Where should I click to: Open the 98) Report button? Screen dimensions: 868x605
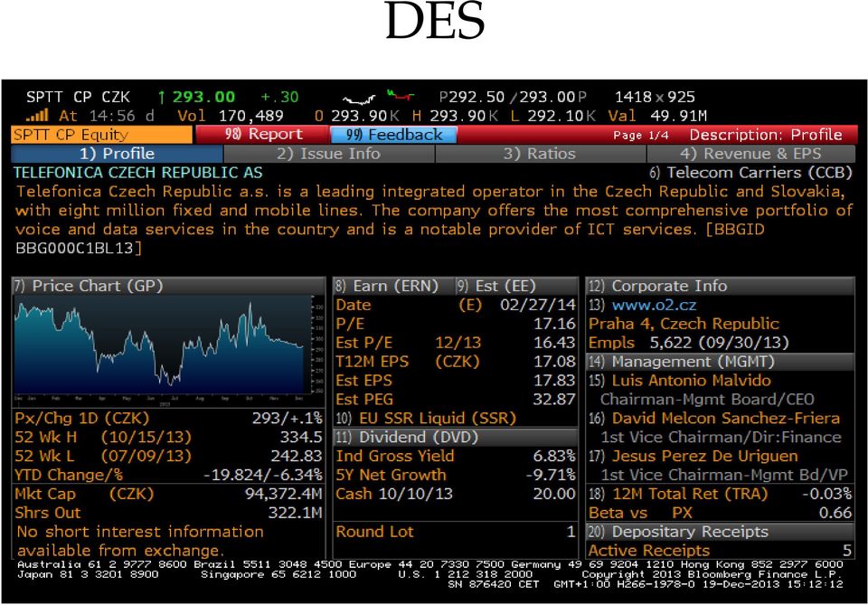point(262,135)
